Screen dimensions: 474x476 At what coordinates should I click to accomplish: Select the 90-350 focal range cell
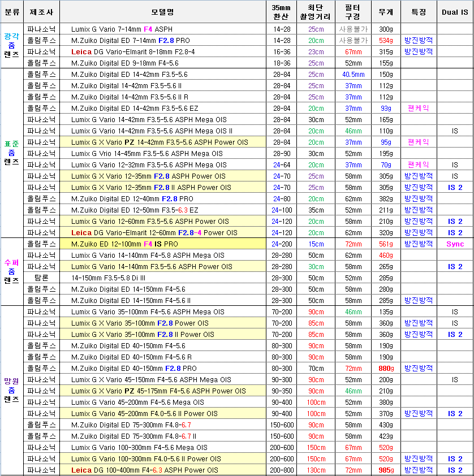click(x=282, y=391)
